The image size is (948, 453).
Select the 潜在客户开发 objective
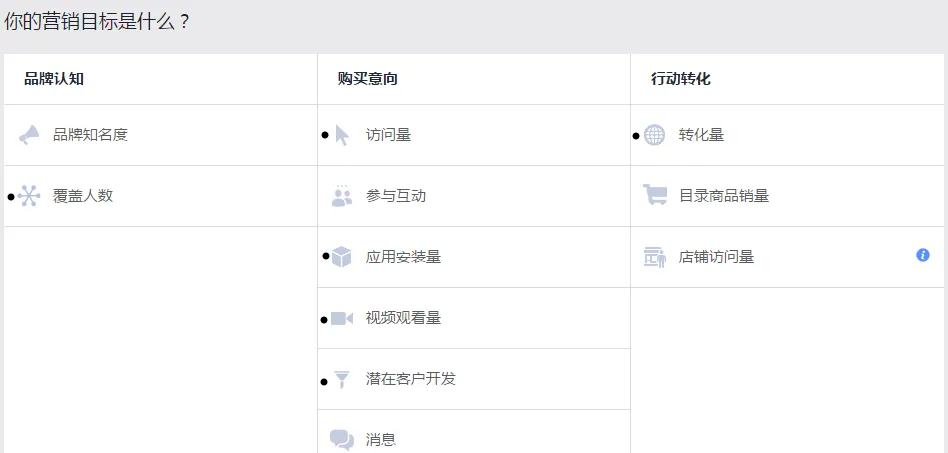pos(411,379)
